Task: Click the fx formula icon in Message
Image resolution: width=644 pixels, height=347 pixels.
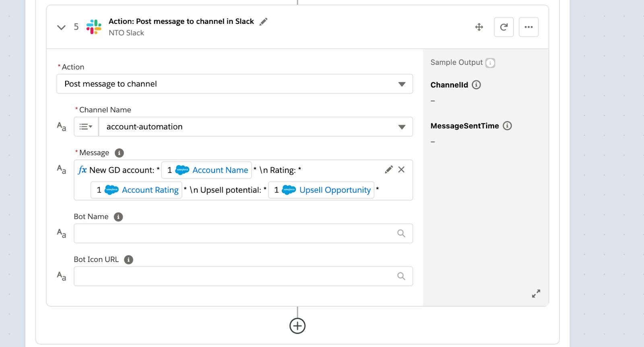Action: 82,170
